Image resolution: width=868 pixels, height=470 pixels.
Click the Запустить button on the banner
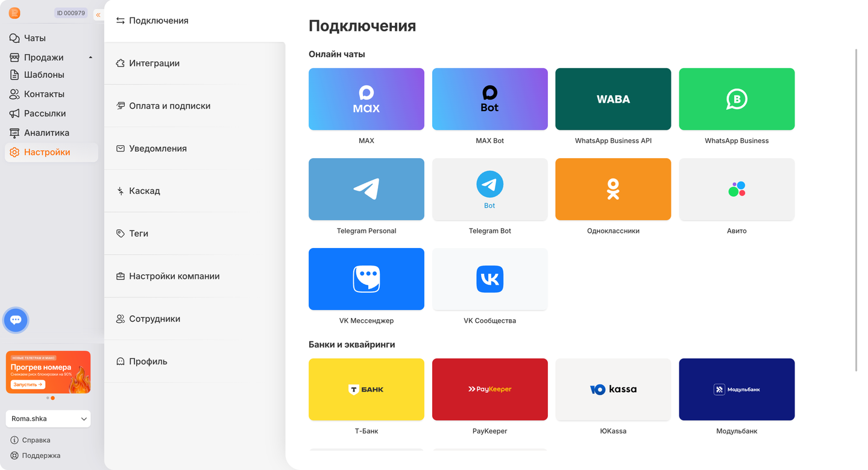pyautogui.click(x=28, y=384)
